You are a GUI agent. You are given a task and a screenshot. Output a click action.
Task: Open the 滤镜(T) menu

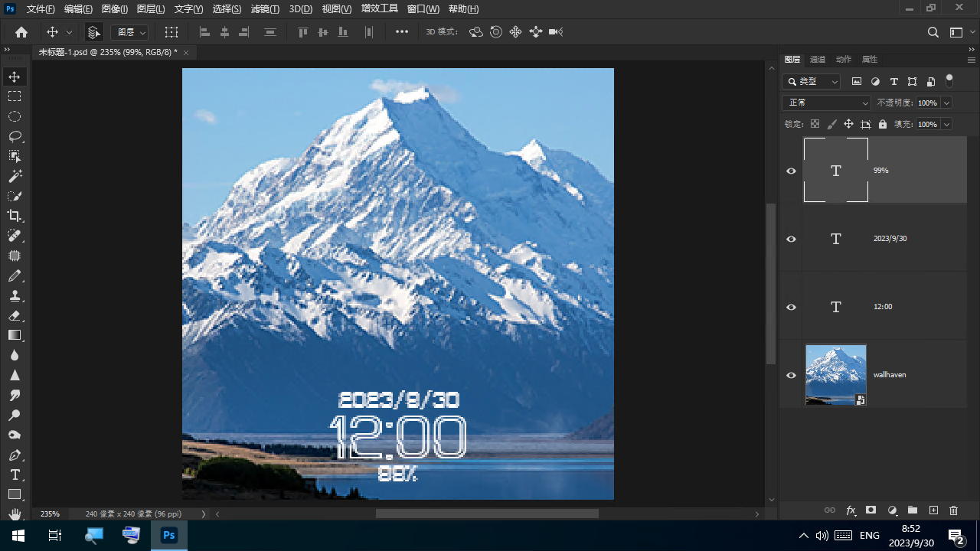point(266,9)
